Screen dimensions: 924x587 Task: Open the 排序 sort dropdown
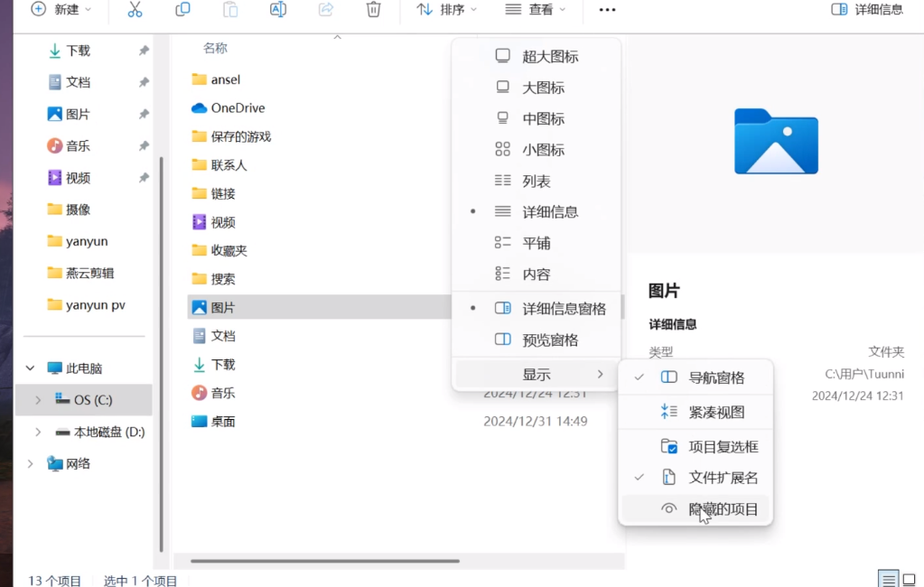pos(447,10)
